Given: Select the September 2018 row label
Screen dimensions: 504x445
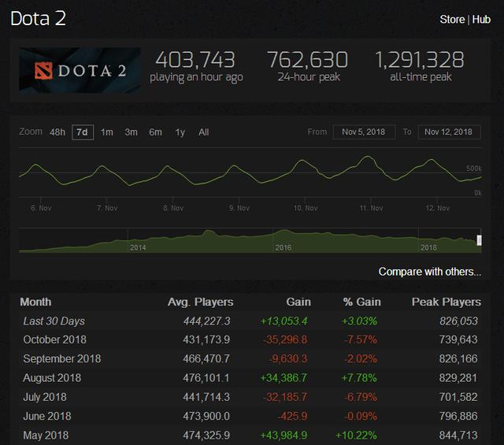Looking at the screenshot, I should [x=62, y=358].
